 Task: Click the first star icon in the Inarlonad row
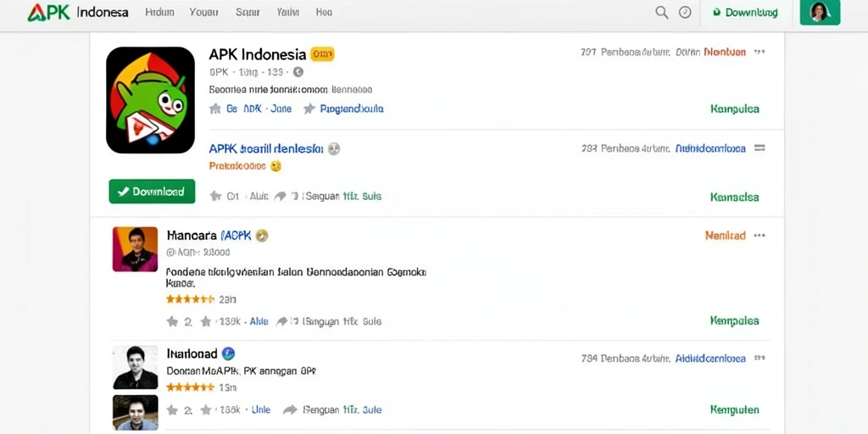[172, 409]
